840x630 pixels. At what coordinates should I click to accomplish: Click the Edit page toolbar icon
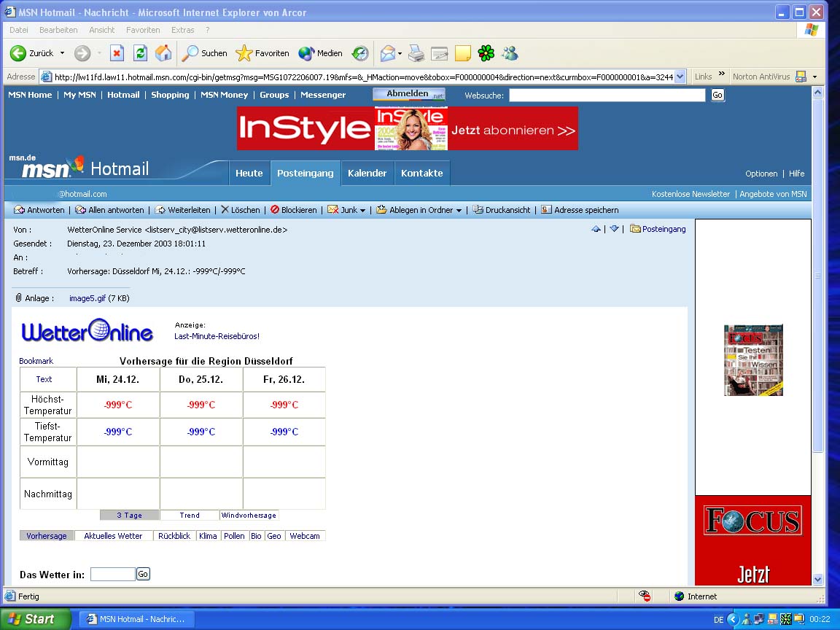coord(439,53)
